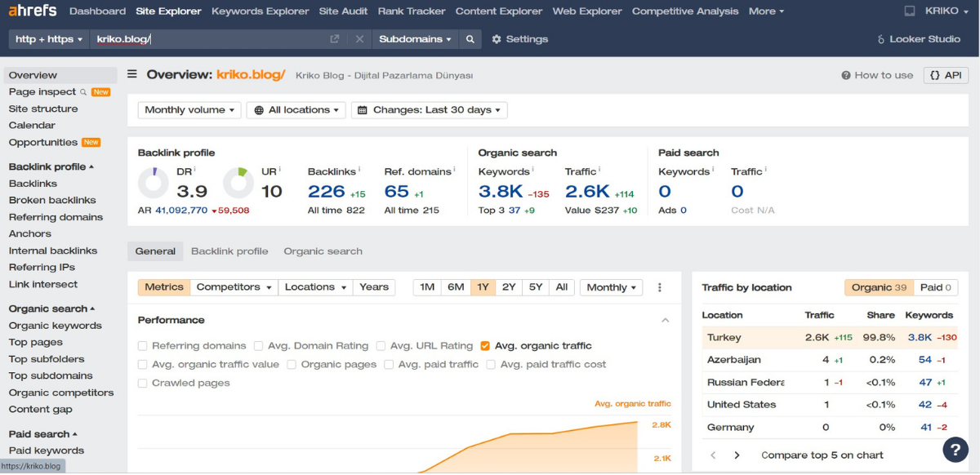
Task: Go to next locations page arrow
Action: tap(737, 455)
